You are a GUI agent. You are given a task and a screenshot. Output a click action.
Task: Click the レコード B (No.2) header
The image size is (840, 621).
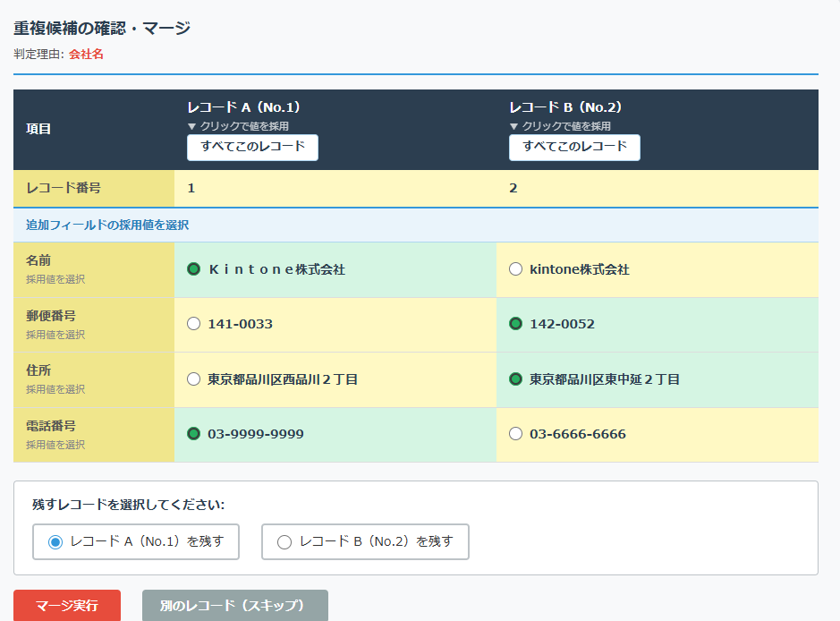[565, 107]
